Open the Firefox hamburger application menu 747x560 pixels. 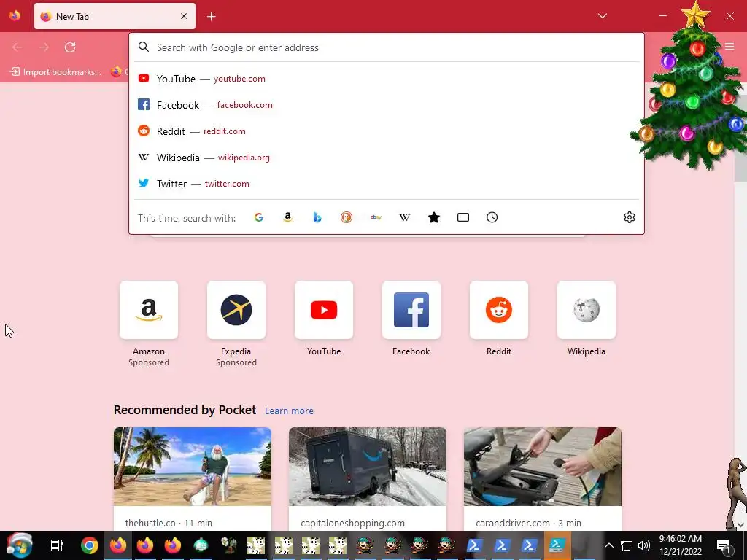[x=729, y=47]
